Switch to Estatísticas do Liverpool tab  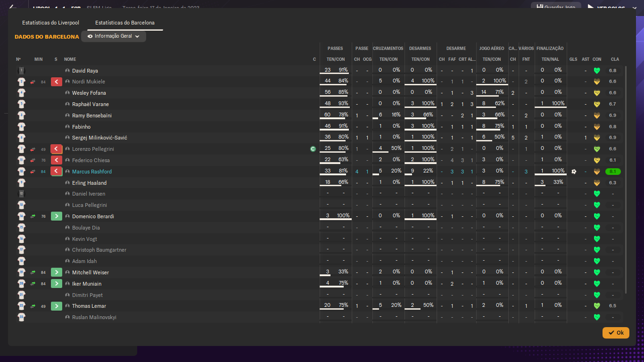coord(50,23)
